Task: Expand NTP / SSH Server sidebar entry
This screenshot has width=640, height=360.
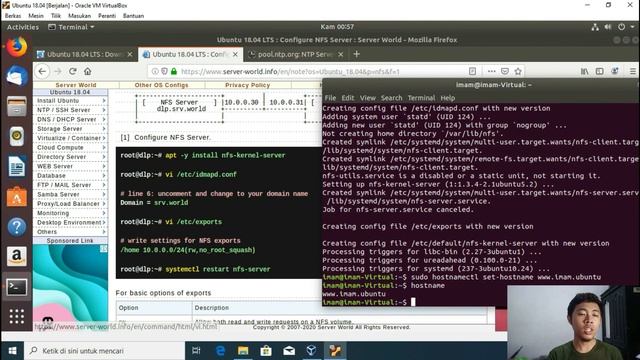Action: click(71, 110)
